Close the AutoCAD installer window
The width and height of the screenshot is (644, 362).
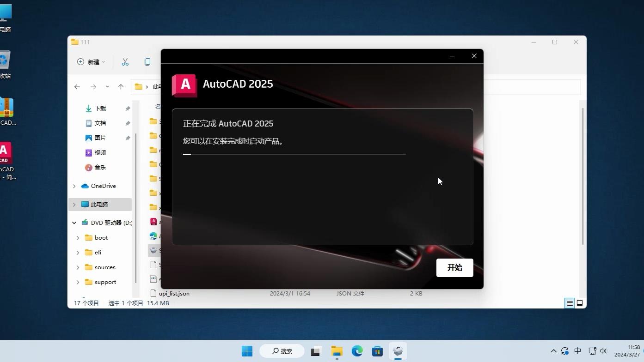click(474, 56)
